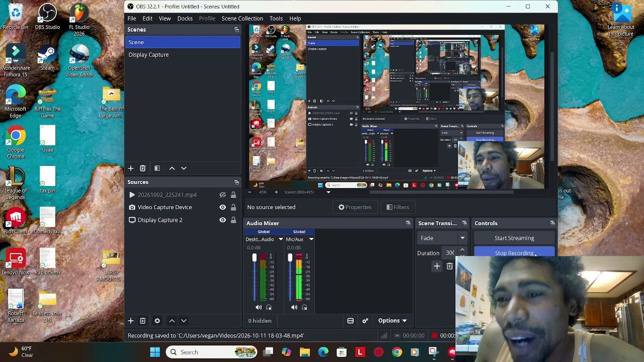The width and height of the screenshot is (644, 362).
Task: Mute the Mic/Aux channel
Action: coord(294,307)
